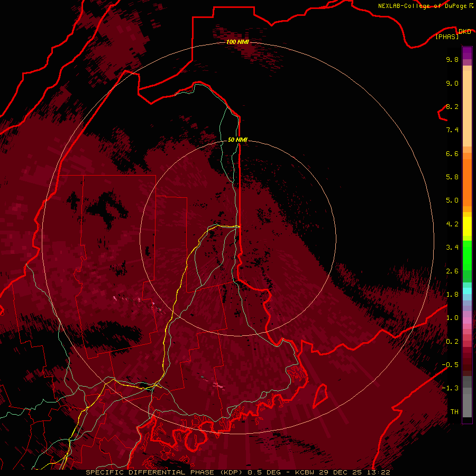Click the 7.4 scale value
476x476 pixels.
point(452,130)
